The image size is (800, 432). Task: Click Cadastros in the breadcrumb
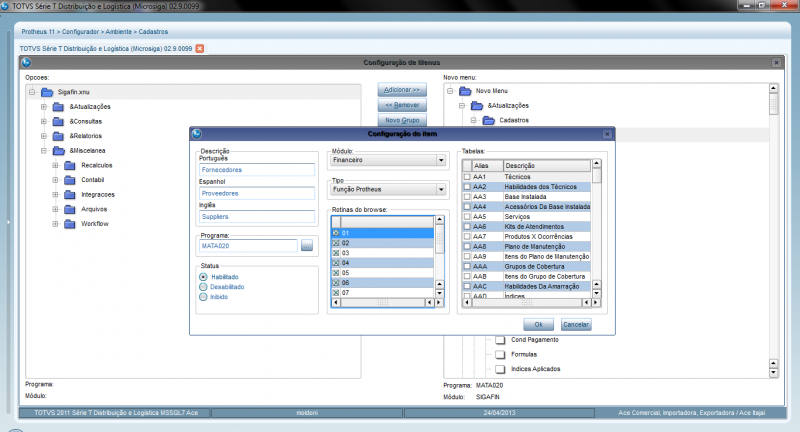pos(153,32)
